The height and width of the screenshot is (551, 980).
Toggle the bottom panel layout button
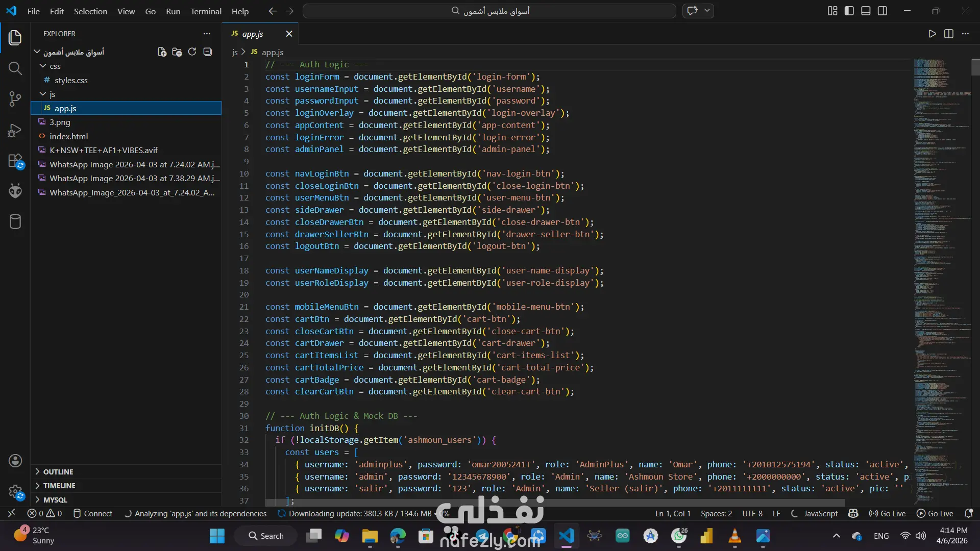866,11
